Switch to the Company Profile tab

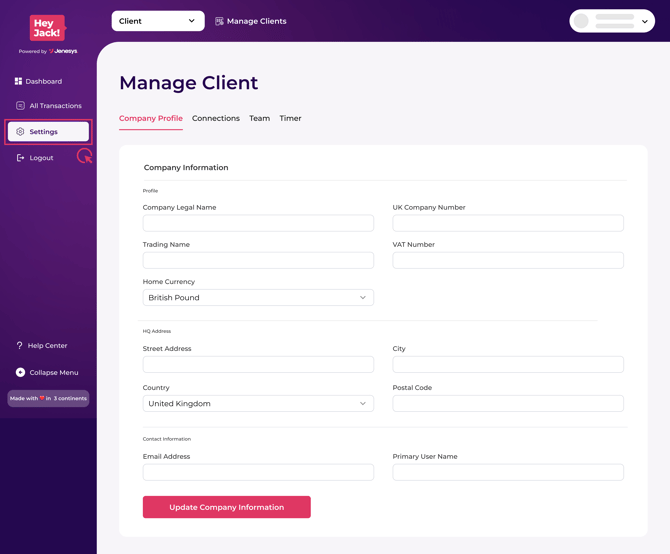pyautogui.click(x=151, y=118)
